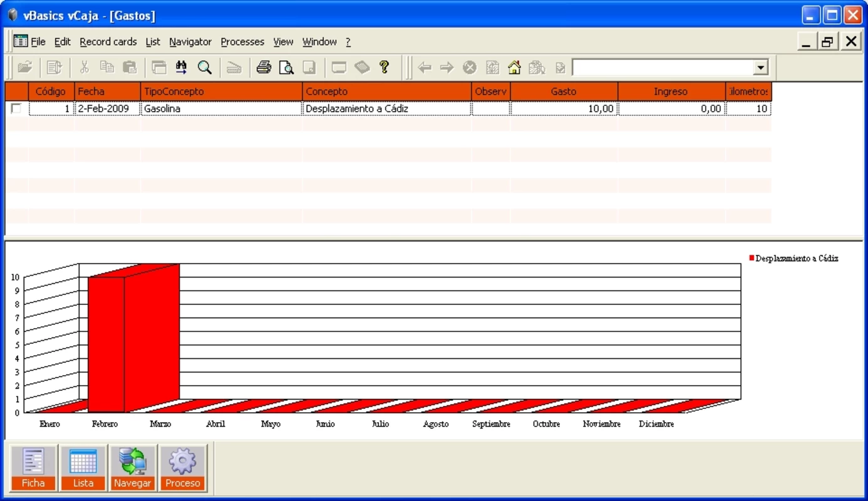Screen dimensions: 868x501
Task: Click the screen rectangle toolbar icon
Action: point(339,67)
